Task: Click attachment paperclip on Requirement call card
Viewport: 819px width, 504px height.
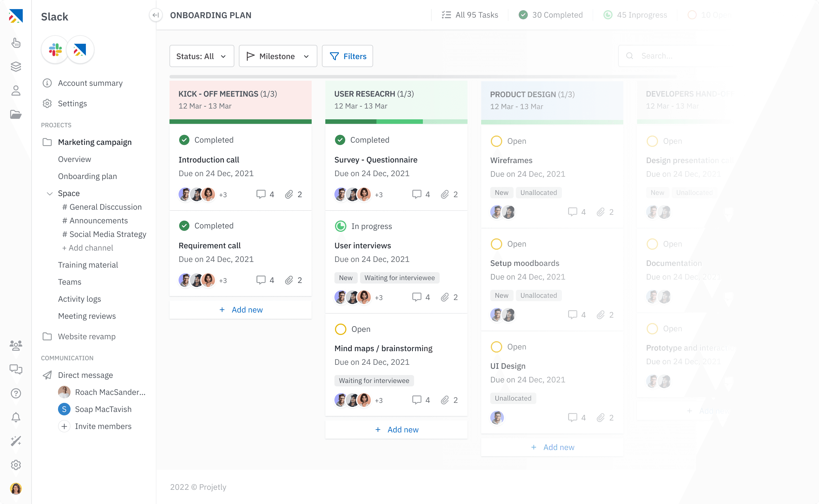Action: tap(289, 280)
